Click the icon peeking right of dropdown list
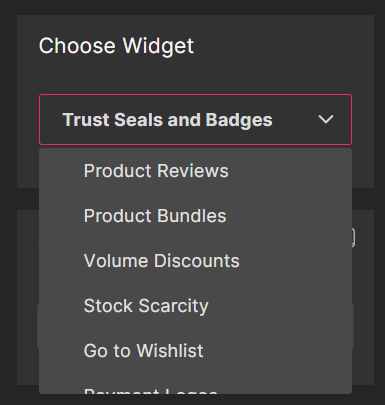Viewport: 385px width, 405px height. tap(353, 238)
